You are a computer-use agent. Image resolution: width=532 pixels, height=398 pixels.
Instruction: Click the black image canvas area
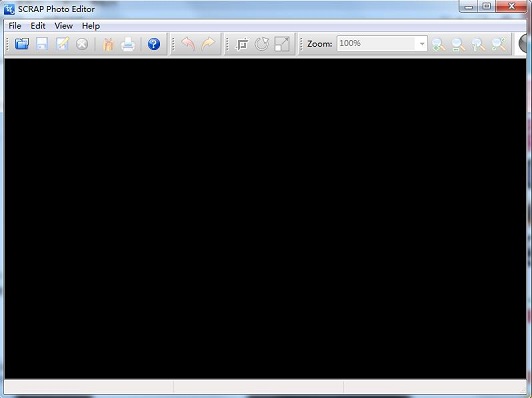pos(265,219)
